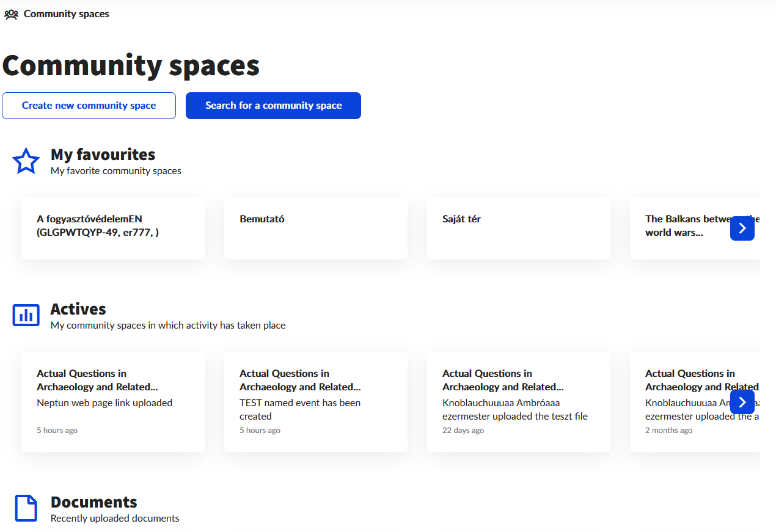The height and width of the screenshot is (532, 776).
Task: Open the Community spaces breadcrumb link
Action: coord(66,14)
